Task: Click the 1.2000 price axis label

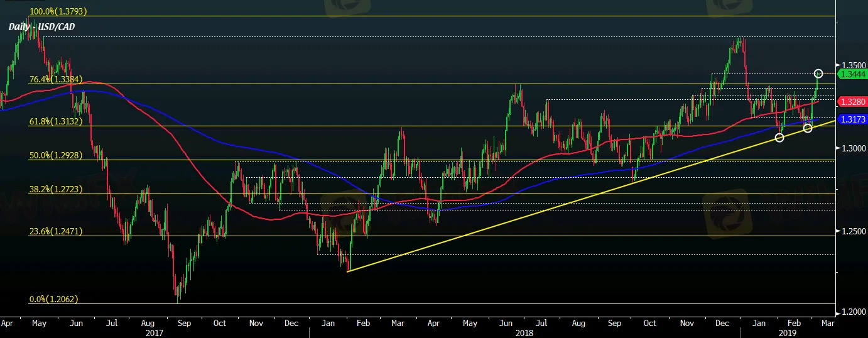Action: pyautogui.click(x=853, y=312)
